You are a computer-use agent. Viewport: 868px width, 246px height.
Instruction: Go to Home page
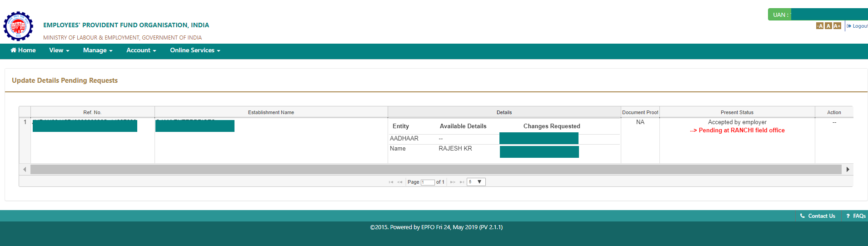pos(23,50)
